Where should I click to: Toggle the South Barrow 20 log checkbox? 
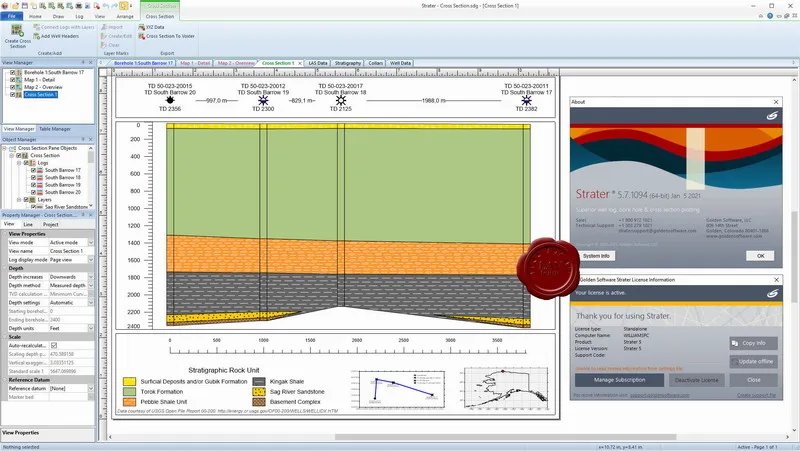tap(33, 192)
